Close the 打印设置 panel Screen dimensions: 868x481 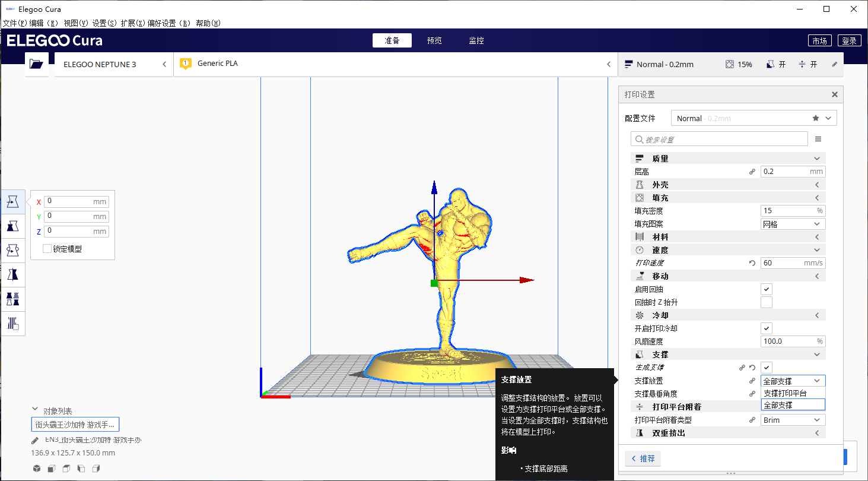835,94
